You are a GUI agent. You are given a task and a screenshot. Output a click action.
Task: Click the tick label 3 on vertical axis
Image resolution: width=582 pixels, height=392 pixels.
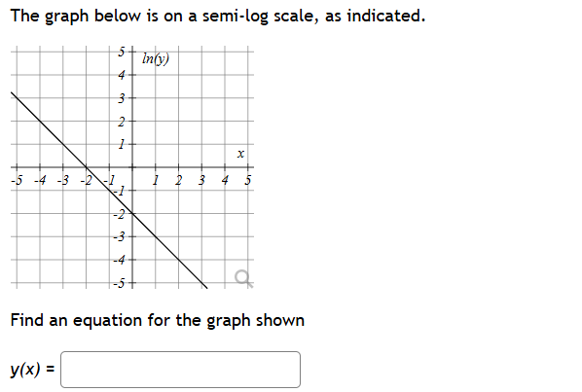pyautogui.click(x=121, y=98)
